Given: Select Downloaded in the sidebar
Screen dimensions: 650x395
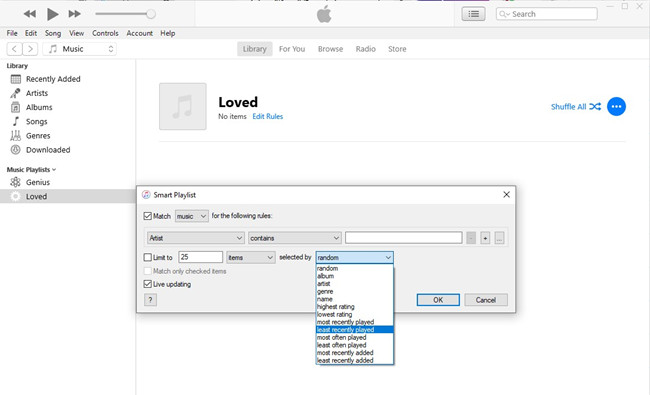Looking at the screenshot, I should point(48,150).
